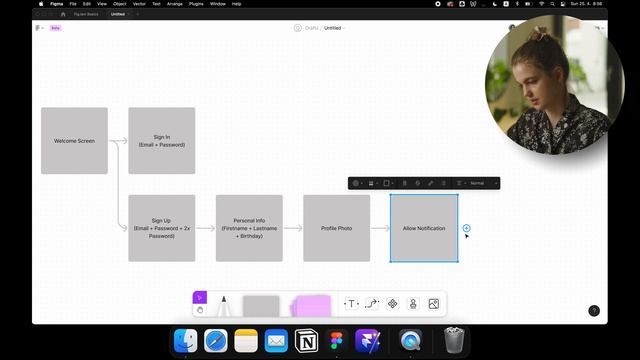Choose the gray square shape tool
Screen dimensions: 640x360
pyautogui.click(x=261, y=306)
